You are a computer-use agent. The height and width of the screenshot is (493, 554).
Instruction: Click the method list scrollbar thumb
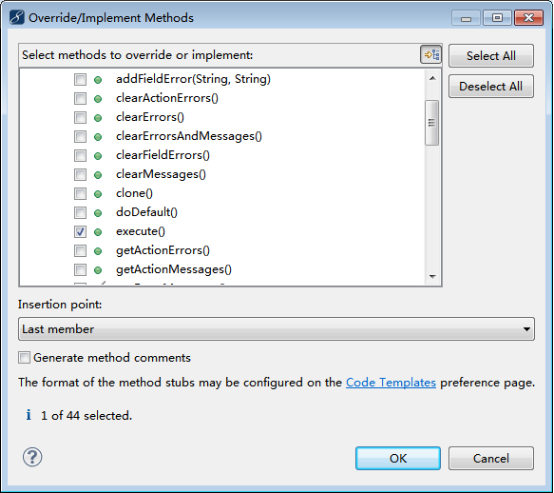click(x=432, y=123)
